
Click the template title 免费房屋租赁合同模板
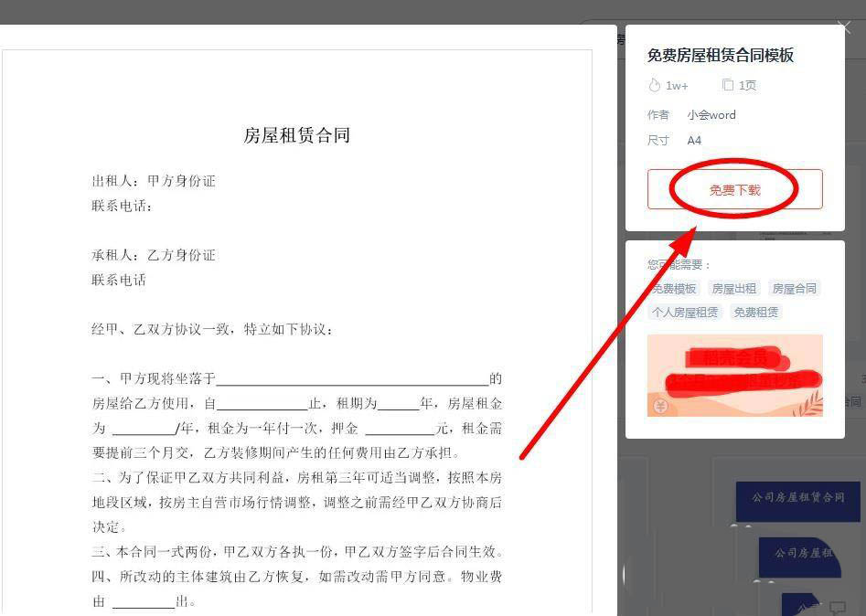(x=721, y=55)
